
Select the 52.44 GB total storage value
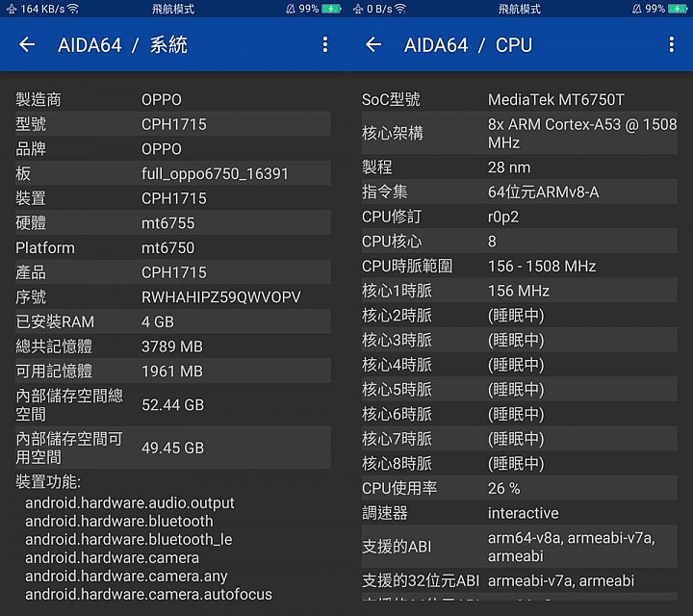(x=173, y=405)
